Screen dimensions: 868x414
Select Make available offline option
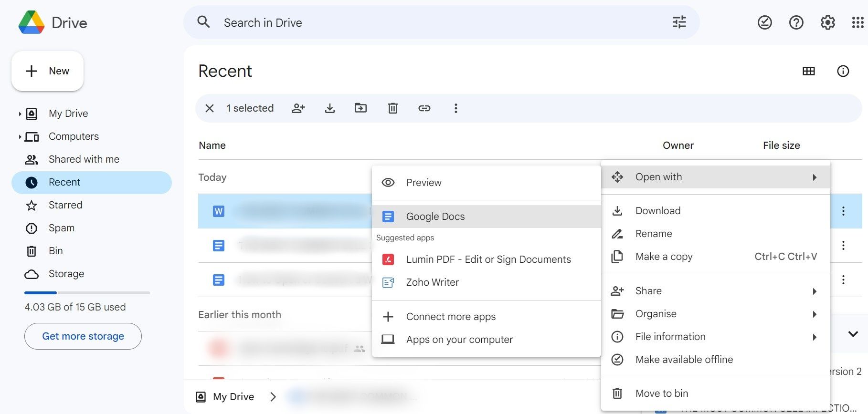coord(684,360)
